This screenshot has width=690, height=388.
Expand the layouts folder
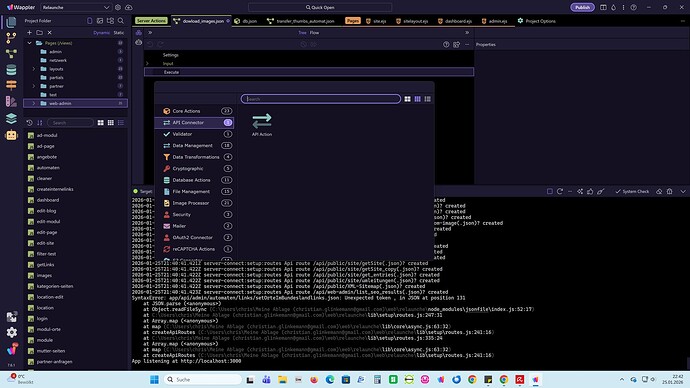click(34, 69)
